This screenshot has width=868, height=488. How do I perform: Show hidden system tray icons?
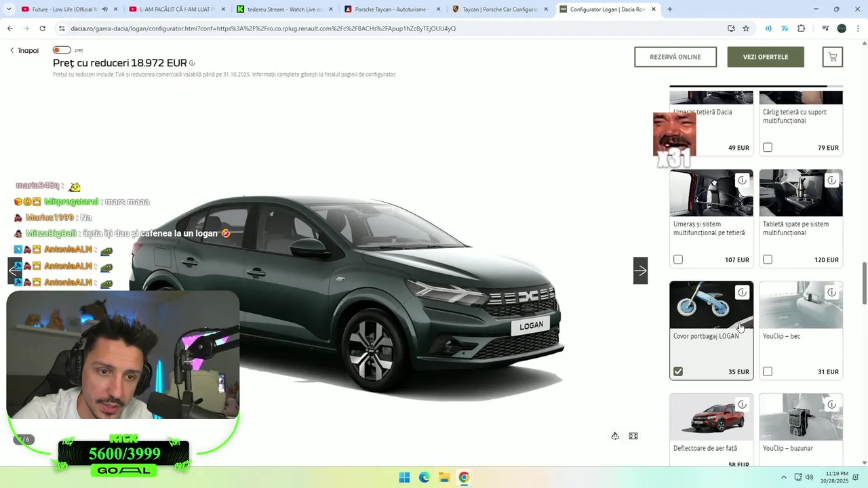[x=784, y=477]
